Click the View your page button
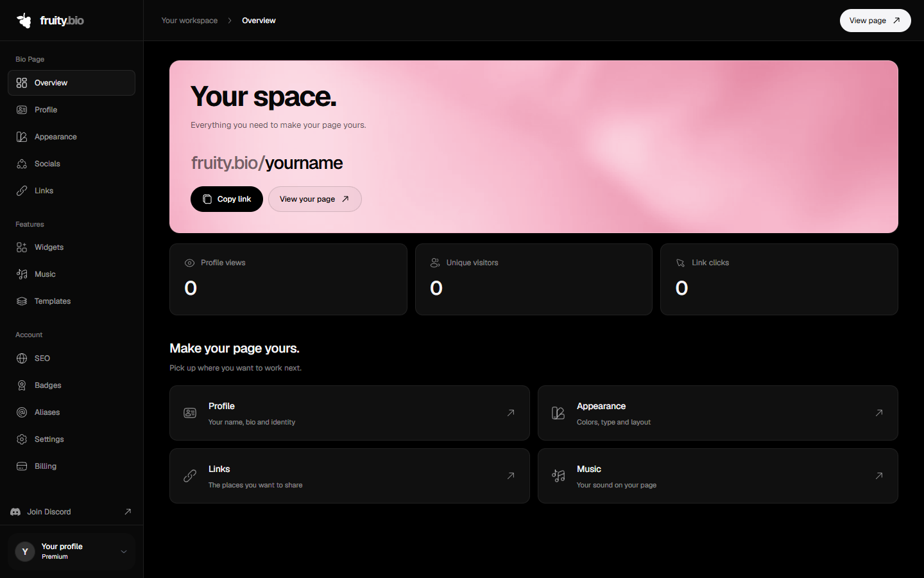The image size is (924, 578). (315, 199)
